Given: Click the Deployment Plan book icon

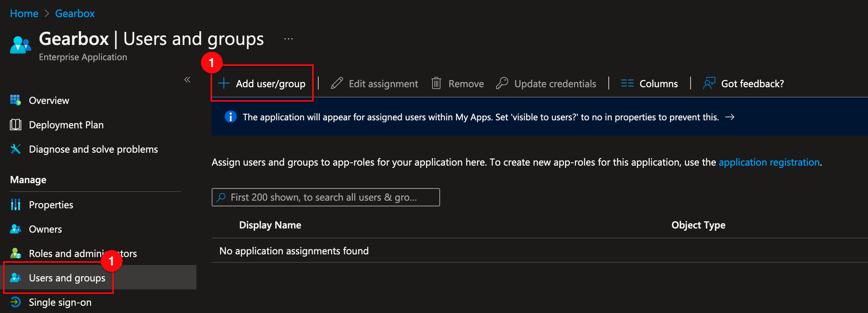Looking at the screenshot, I should click(16, 125).
